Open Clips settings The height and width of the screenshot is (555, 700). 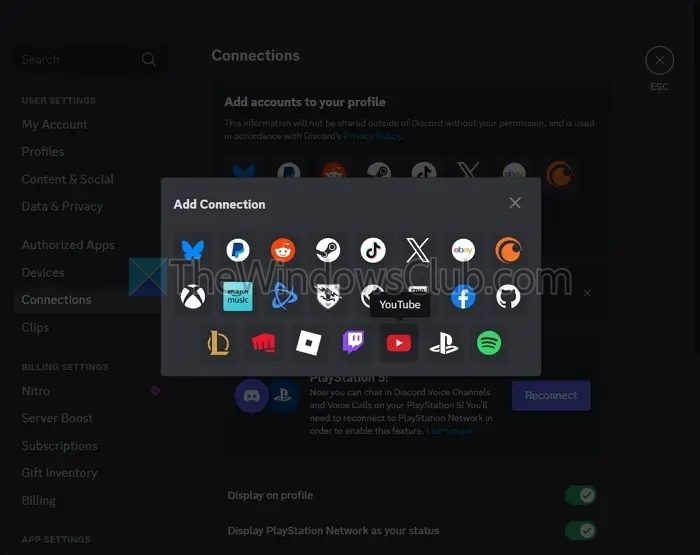point(35,327)
